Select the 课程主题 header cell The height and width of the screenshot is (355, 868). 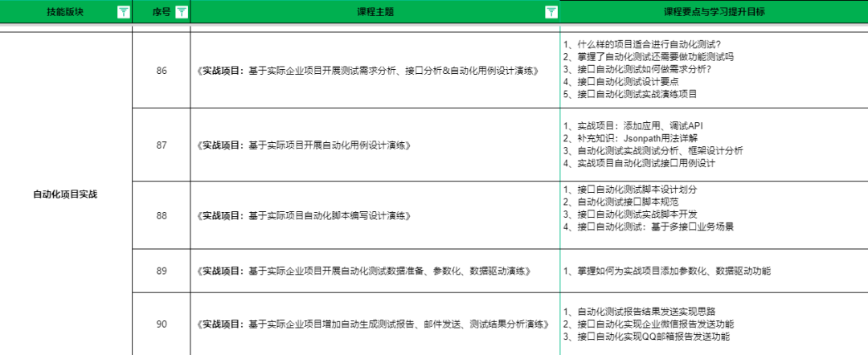click(375, 12)
